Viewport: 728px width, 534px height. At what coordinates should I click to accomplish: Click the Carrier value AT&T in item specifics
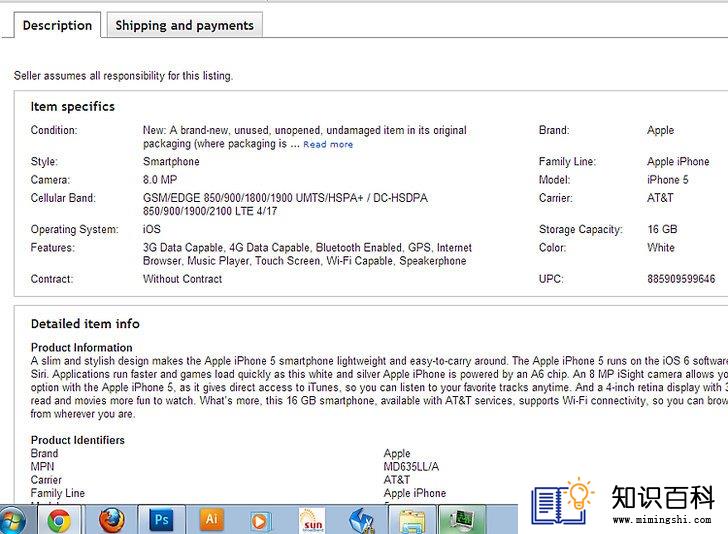coord(660,198)
